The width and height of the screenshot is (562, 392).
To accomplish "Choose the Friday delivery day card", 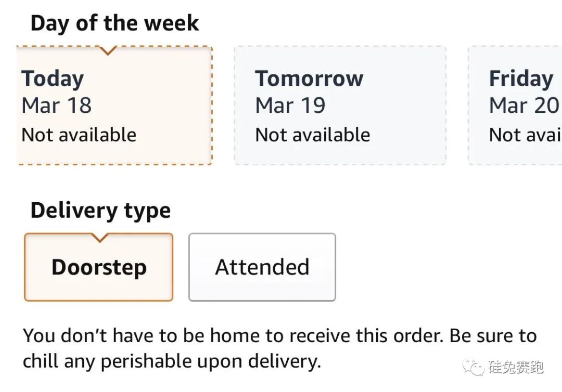I will (x=515, y=106).
